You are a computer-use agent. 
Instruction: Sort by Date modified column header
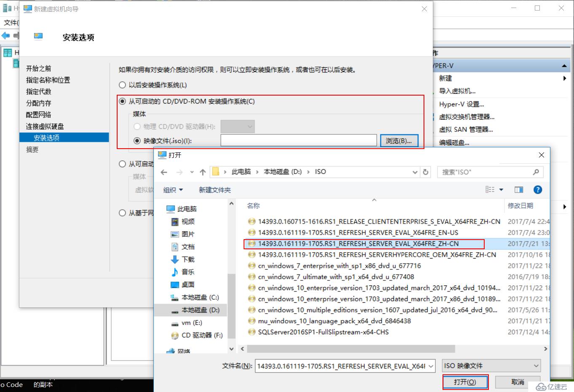520,206
